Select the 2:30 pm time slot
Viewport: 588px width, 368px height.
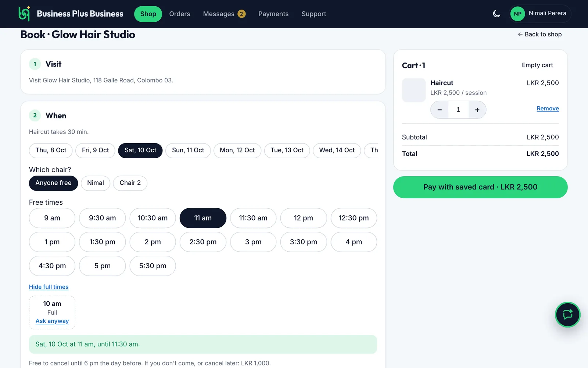203,242
